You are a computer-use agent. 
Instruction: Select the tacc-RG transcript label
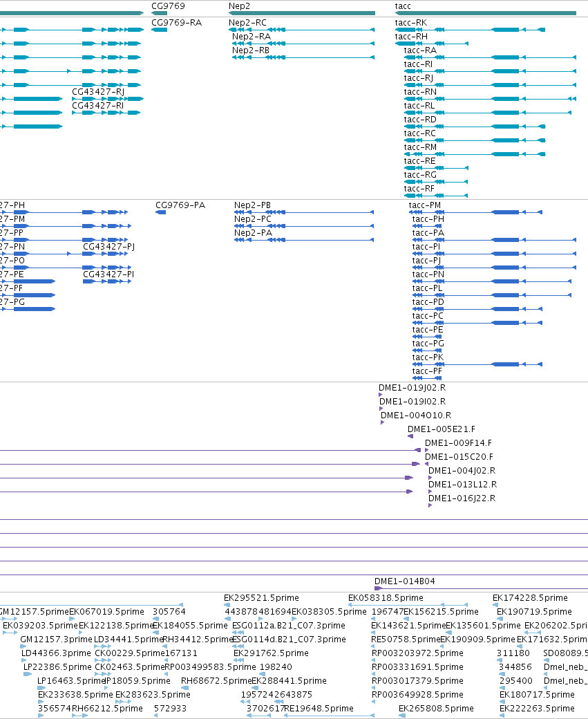[x=420, y=174]
